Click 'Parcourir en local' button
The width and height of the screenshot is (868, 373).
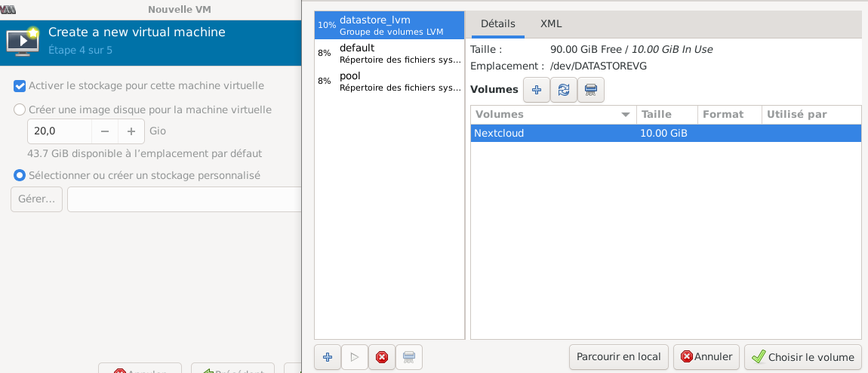618,357
